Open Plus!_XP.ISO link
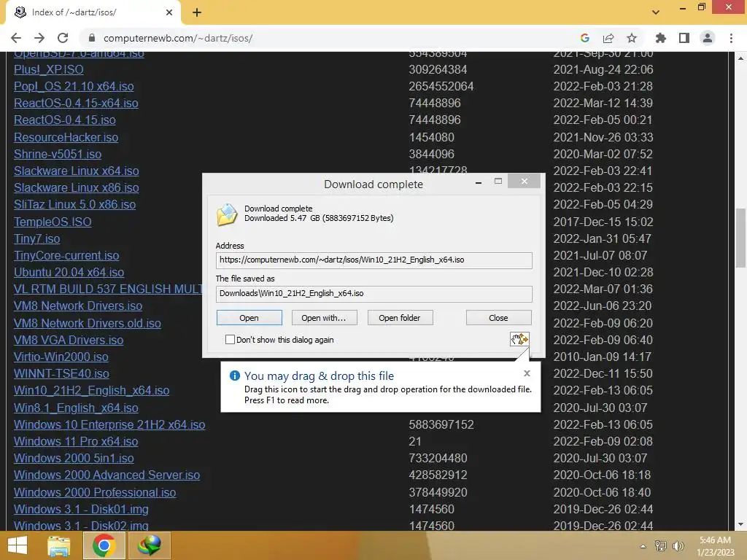The image size is (747, 560). 49,69
